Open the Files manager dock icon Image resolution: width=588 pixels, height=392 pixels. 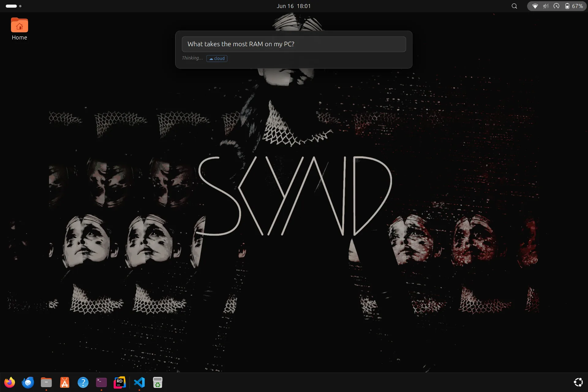[46, 383]
